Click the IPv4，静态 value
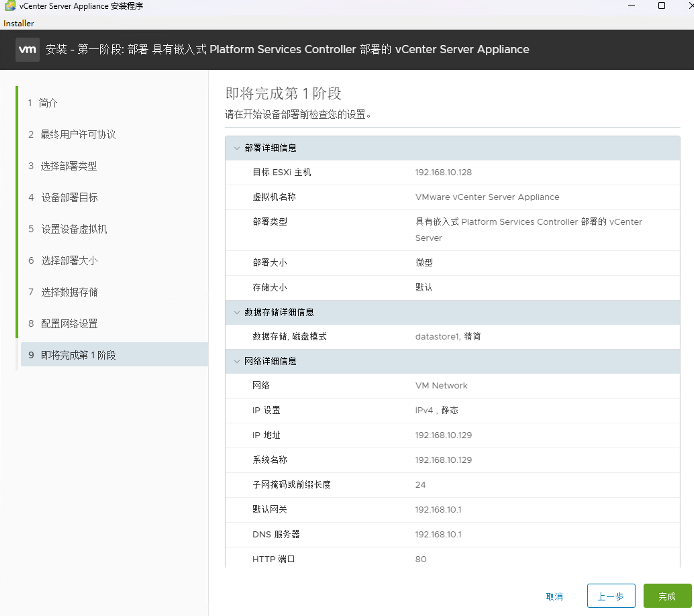 pos(437,410)
